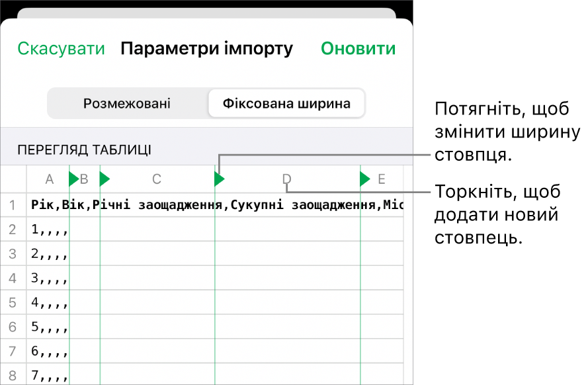Tap column B header
The height and width of the screenshot is (385, 588).
click(84, 179)
